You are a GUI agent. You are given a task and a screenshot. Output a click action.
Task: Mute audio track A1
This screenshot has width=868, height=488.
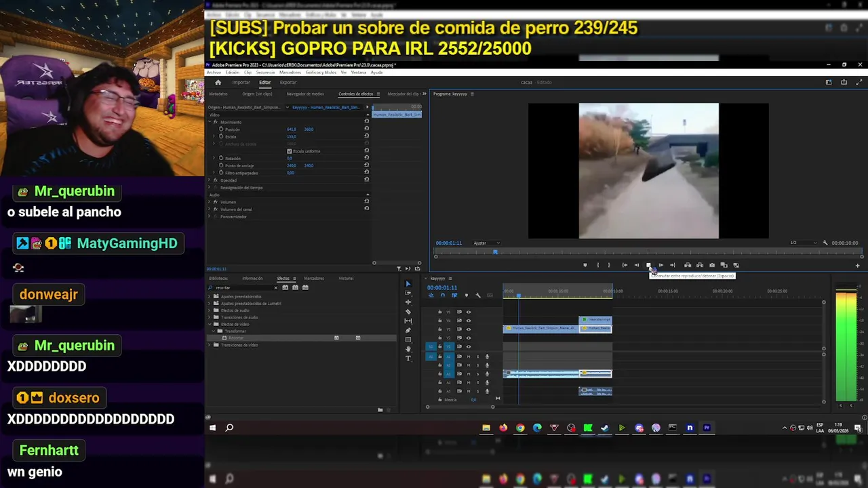[x=468, y=356]
